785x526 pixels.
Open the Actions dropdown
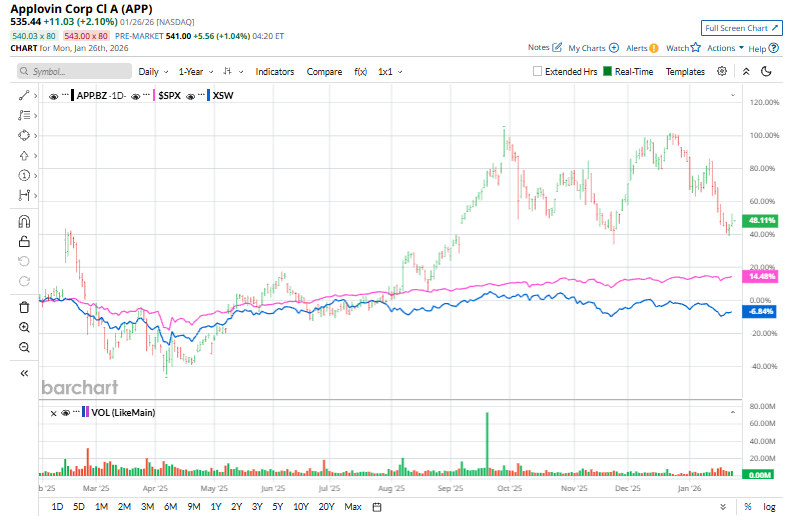pyautogui.click(x=725, y=48)
